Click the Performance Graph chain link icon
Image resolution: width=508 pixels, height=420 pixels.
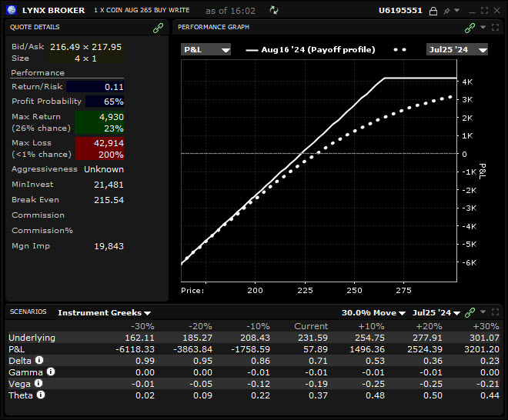[x=470, y=28]
